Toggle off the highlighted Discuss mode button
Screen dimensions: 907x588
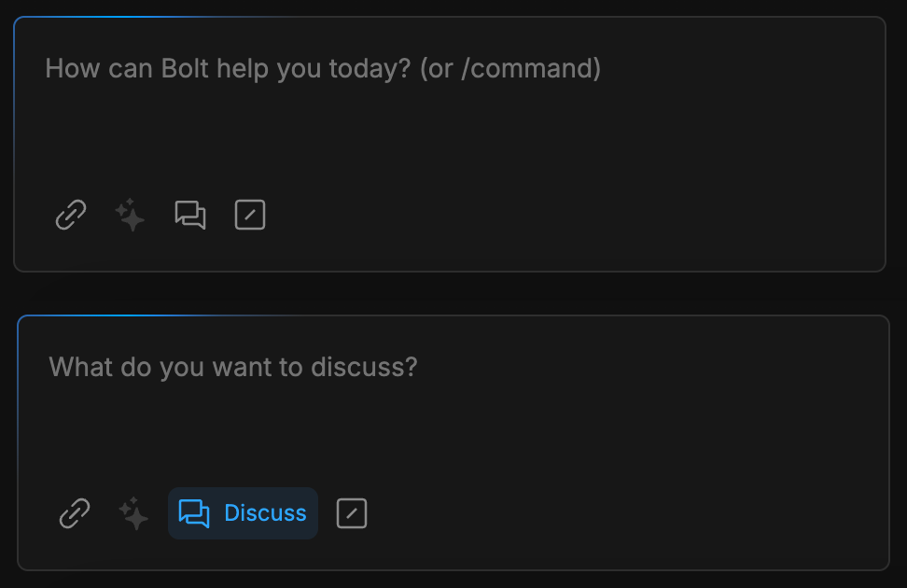point(243,513)
